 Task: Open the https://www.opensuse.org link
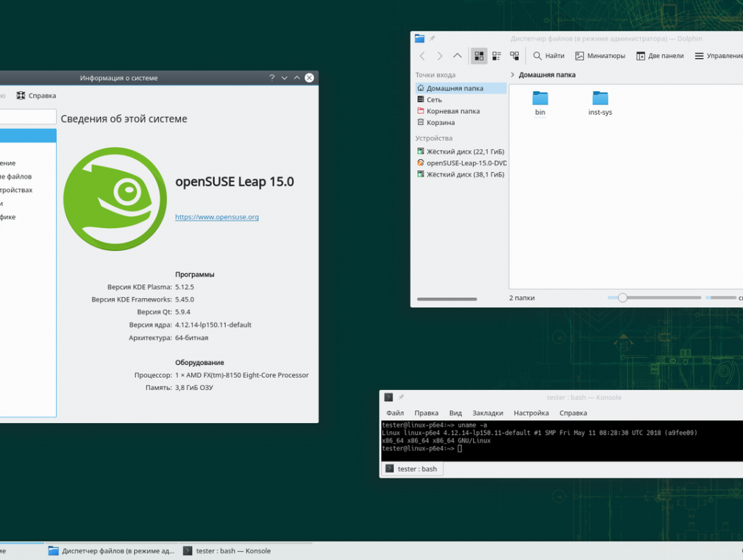pyautogui.click(x=217, y=217)
